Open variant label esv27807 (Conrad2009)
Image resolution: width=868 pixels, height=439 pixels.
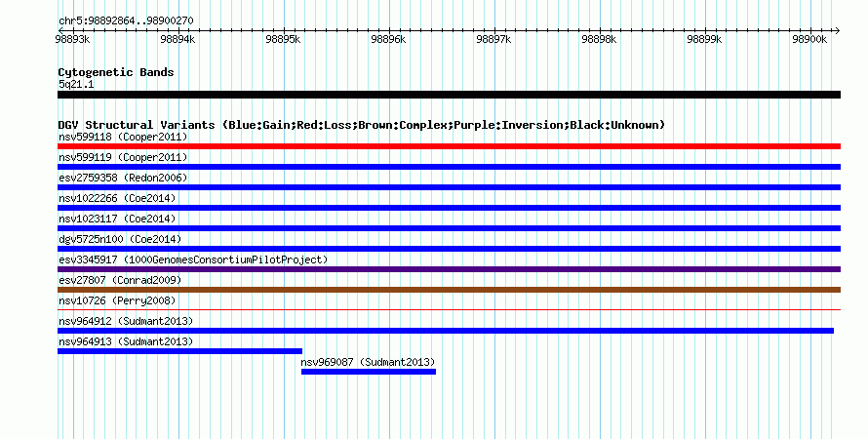(120, 280)
